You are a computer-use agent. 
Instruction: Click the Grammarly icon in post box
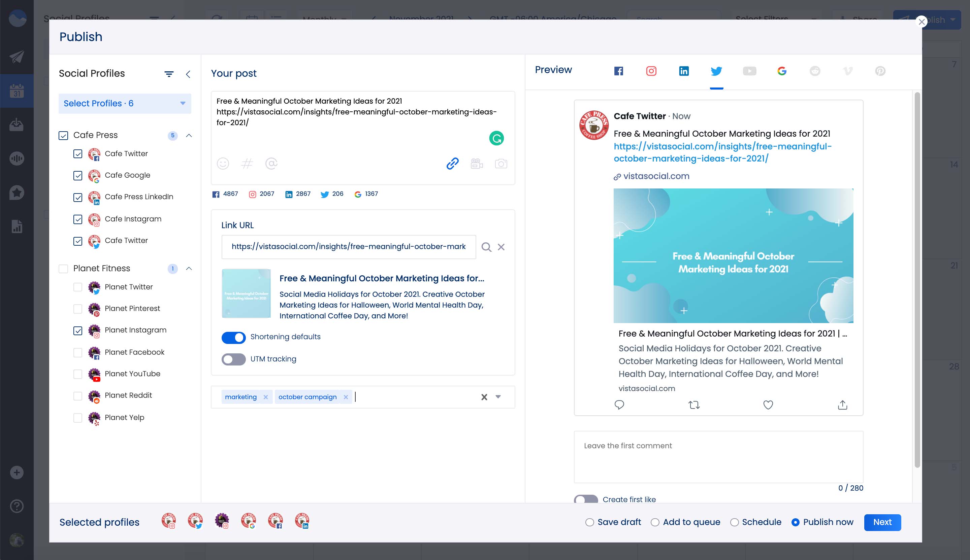pos(496,138)
